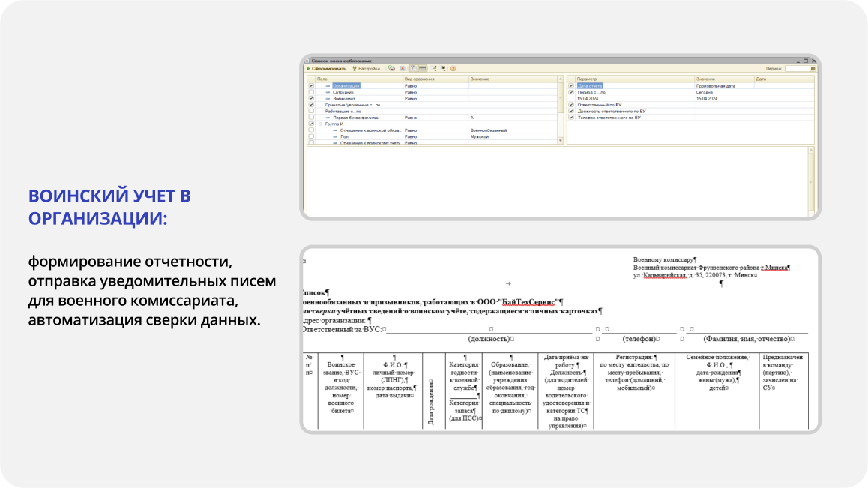Select the Первая буква фамилии row

433,118
